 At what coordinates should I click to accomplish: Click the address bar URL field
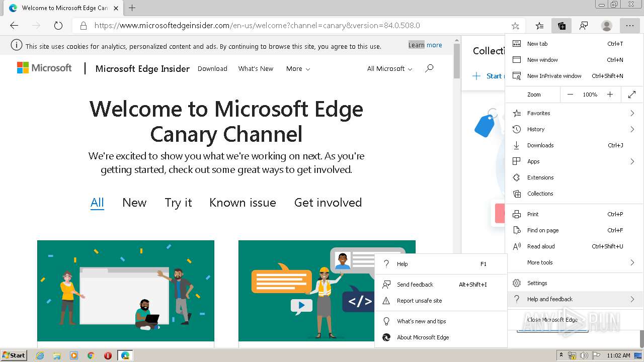point(299,26)
